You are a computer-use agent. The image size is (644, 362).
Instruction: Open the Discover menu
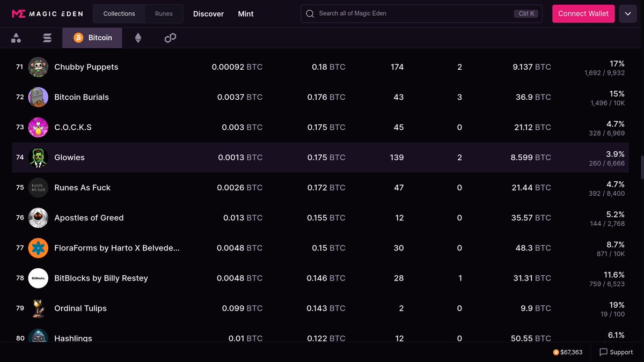208,14
